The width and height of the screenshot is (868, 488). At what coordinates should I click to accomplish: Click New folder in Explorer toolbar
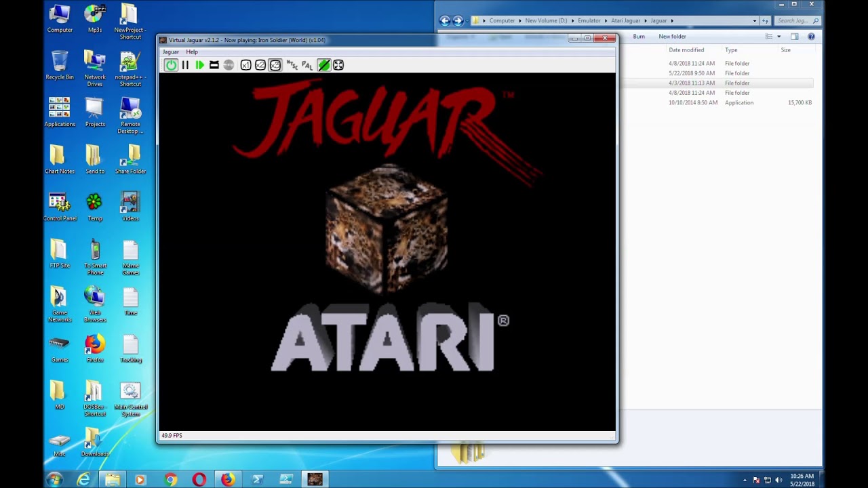[x=673, y=37]
